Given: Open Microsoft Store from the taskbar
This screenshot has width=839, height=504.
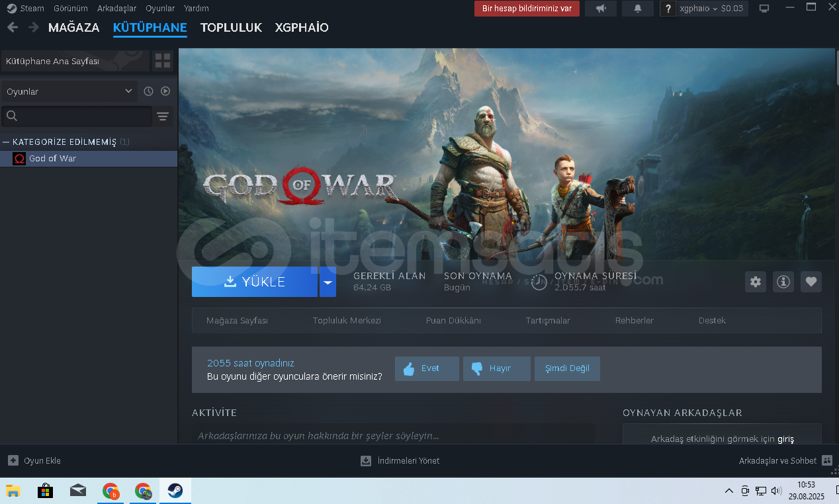Looking at the screenshot, I should pos(46,491).
